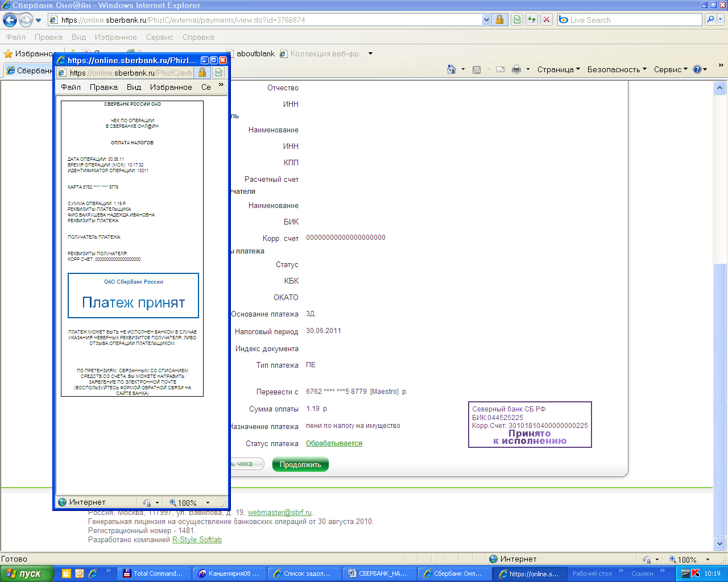Screen dimensions: 728x582
Task: Go back with the main window's Back arrow
Action: point(10,20)
